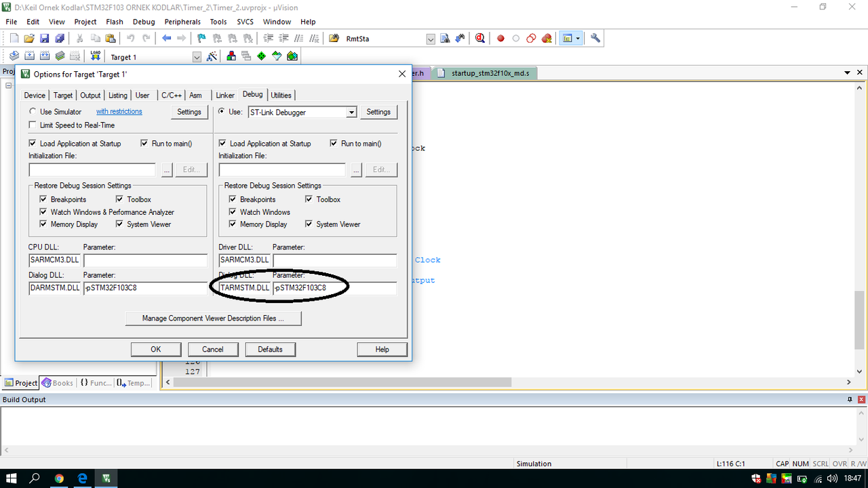Toggle ST-Link side Watch Windows checkbox

[x=233, y=212]
